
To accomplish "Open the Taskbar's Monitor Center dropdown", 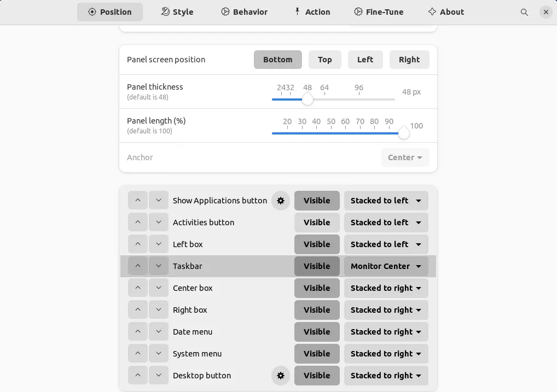I will [386, 266].
